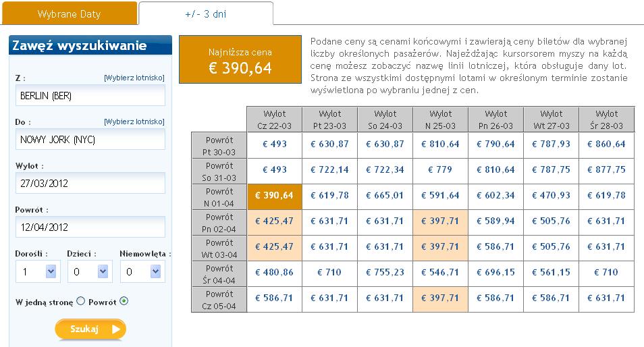Click the Wylot date field 27/03/2012
The image size is (644, 347).
click(x=90, y=183)
